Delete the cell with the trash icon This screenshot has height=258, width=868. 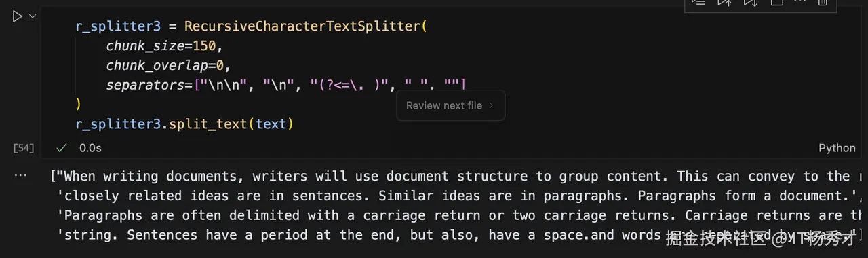point(823,3)
